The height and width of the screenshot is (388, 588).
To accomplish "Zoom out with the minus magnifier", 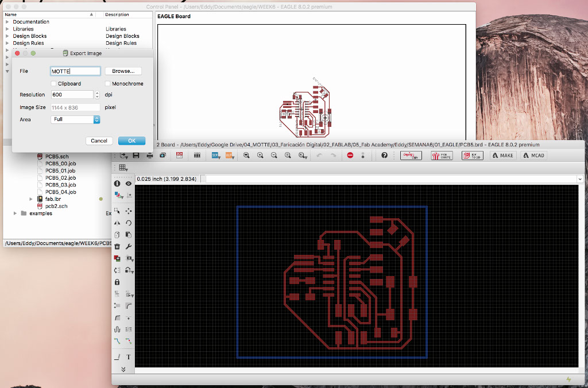I will (274, 155).
